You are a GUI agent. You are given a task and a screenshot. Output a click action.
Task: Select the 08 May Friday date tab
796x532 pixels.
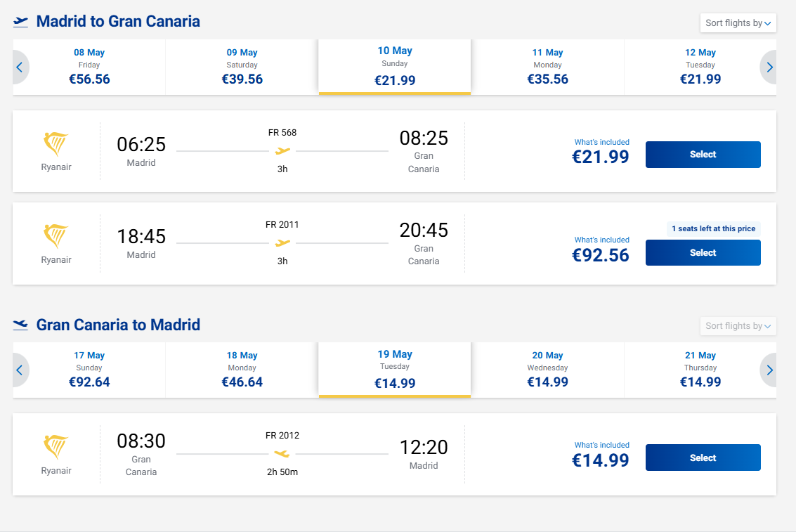point(89,67)
